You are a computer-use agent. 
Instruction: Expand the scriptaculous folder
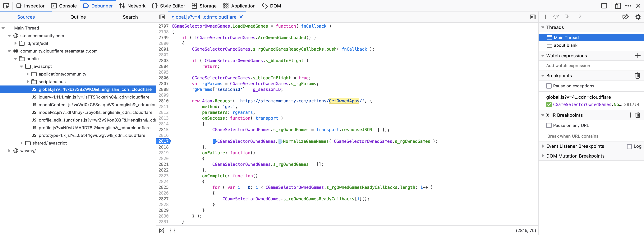pos(27,82)
